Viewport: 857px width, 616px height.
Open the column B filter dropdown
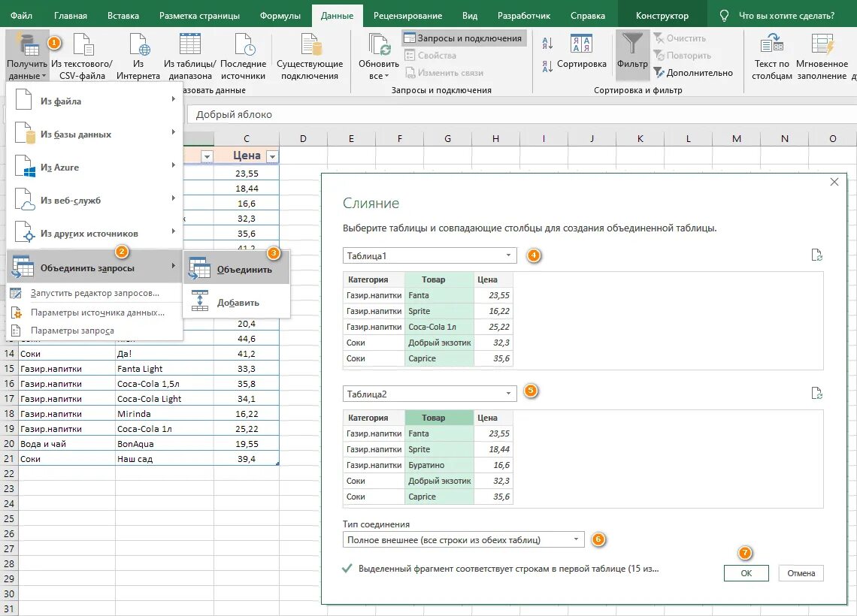pos(207,157)
